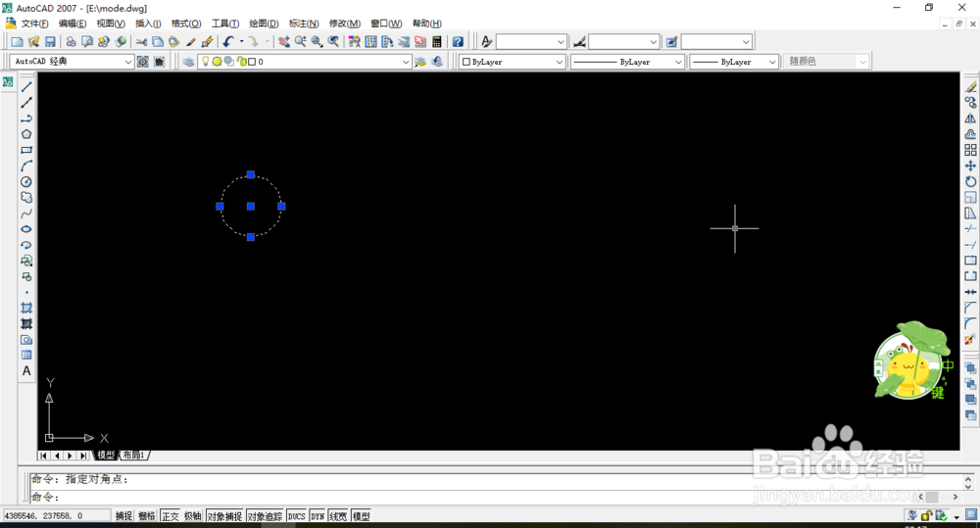The height and width of the screenshot is (528, 980).
Task: Open the QuickCalc calculator icon
Action: (x=437, y=42)
